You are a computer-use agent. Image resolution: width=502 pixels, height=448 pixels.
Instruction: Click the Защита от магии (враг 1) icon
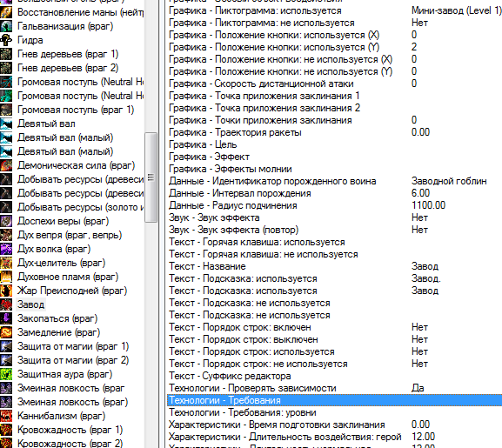tap(6, 346)
